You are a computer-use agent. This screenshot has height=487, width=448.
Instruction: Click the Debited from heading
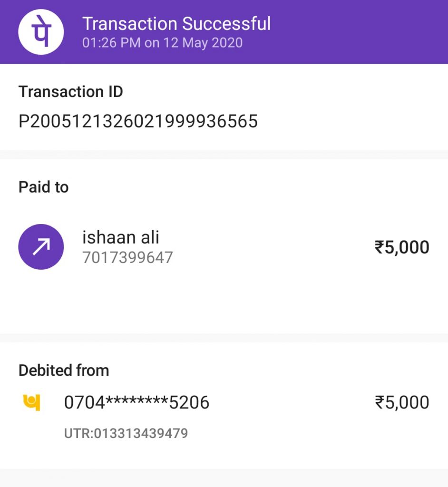tap(64, 370)
